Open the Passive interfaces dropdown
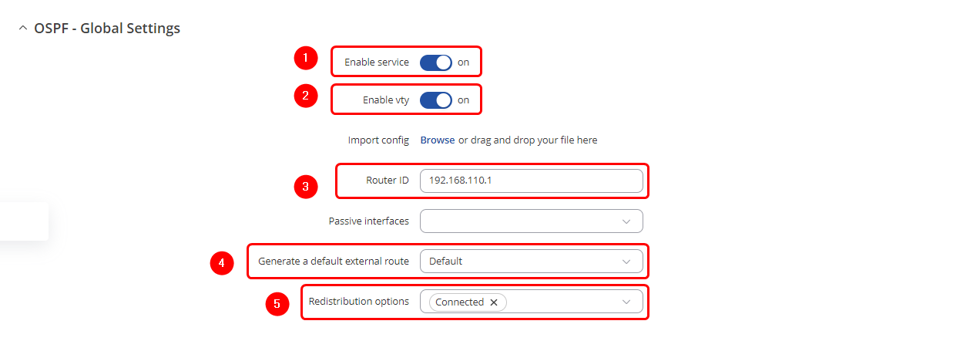Image resolution: width=980 pixels, height=341 pixels. pyautogui.click(x=531, y=221)
